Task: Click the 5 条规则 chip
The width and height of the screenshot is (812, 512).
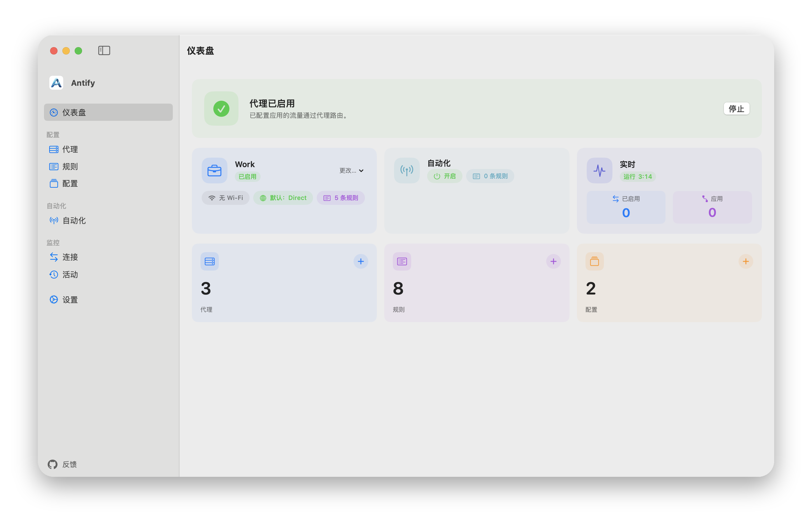Action: click(x=341, y=198)
